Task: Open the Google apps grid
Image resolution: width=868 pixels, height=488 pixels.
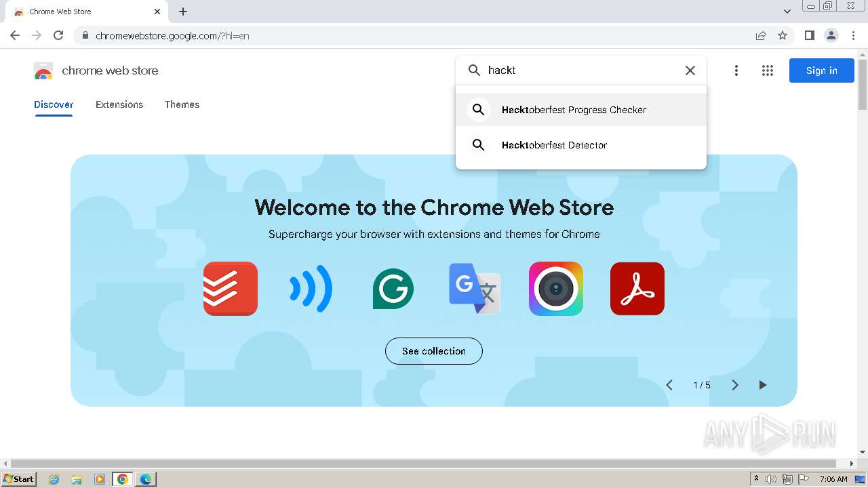Action: (768, 70)
